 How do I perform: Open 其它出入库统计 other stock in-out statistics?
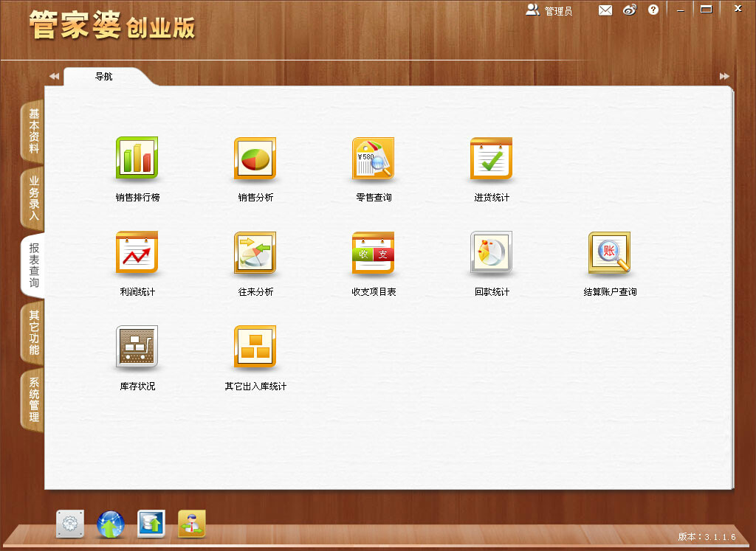coord(255,347)
